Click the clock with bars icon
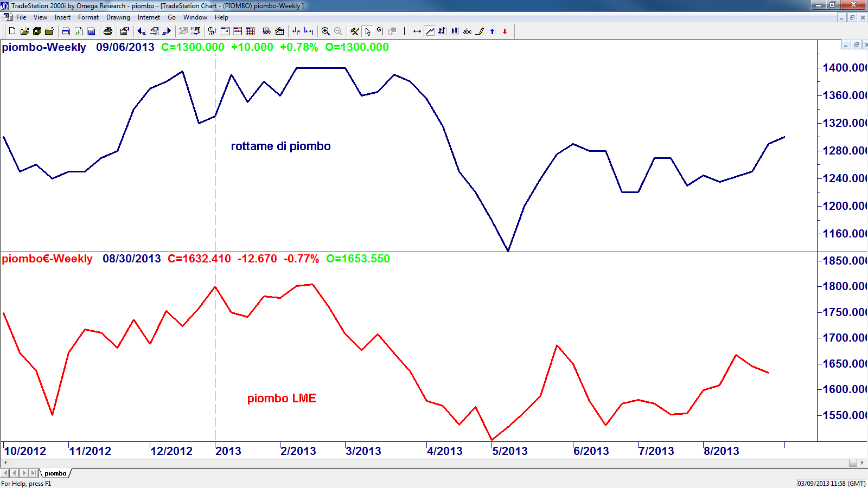This screenshot has width=868, height=488. click(x=212, y=31)
